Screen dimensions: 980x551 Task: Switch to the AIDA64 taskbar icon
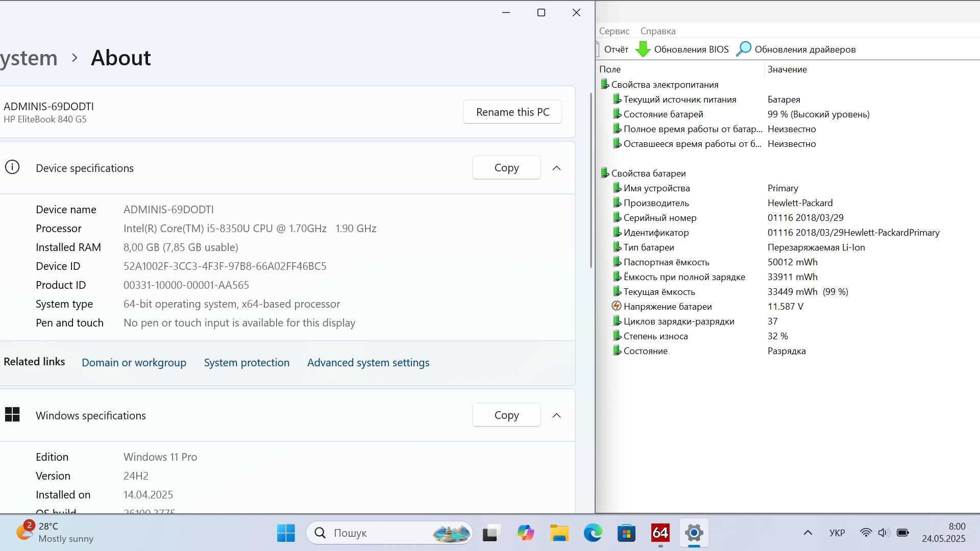coord(660,533)
